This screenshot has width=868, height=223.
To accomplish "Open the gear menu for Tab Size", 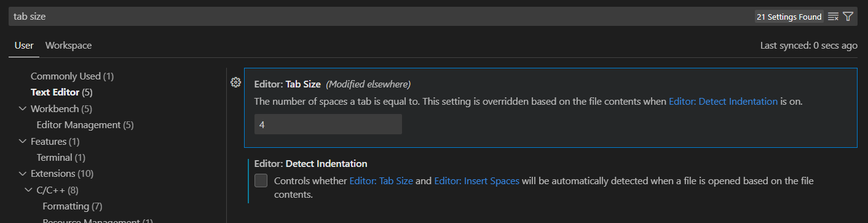I will click(x=235, y=83).
